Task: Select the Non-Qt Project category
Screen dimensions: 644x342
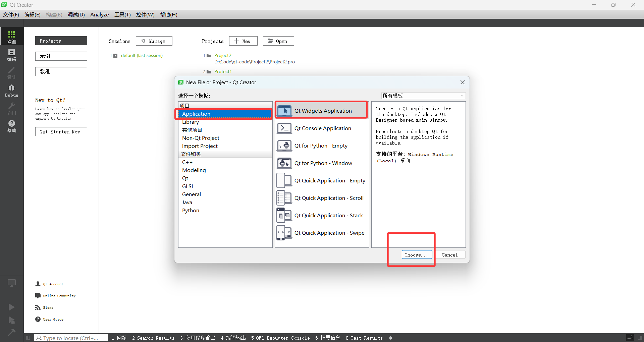Action: (225, 138)
